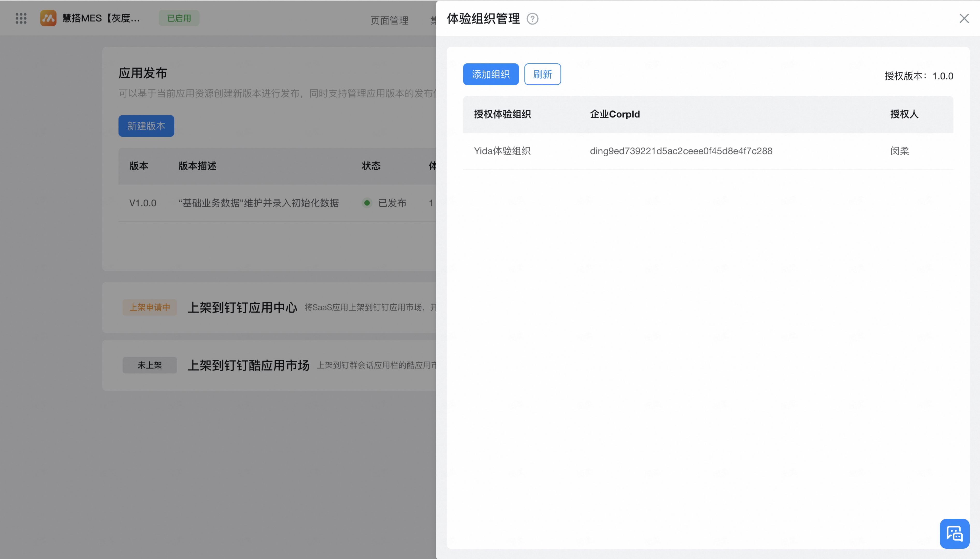This screenshot has height=559, width=980.
Task: Click the corpId ding9ed739221d5ac2ceee0f45d8e4f7c288
Action: click(681, 151)
